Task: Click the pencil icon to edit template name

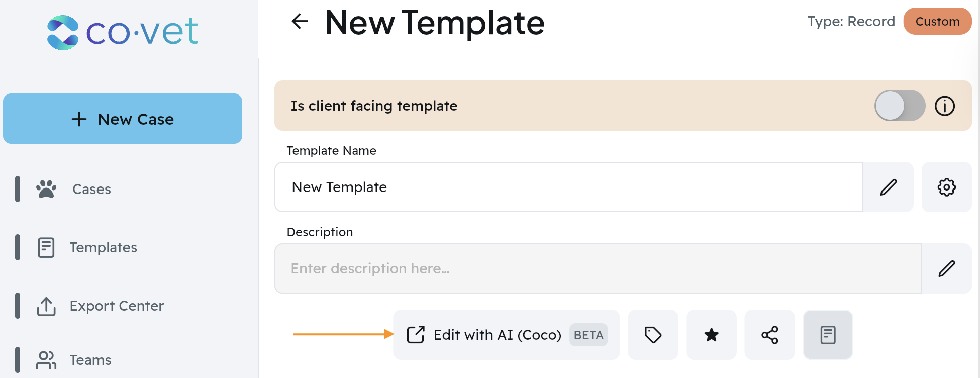Action: point(888,187)
